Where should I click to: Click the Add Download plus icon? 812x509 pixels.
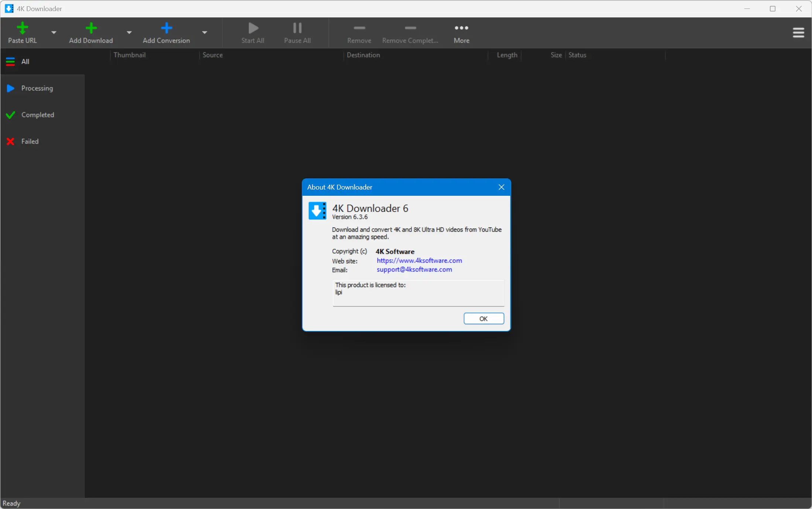click(x=91, y=28)
